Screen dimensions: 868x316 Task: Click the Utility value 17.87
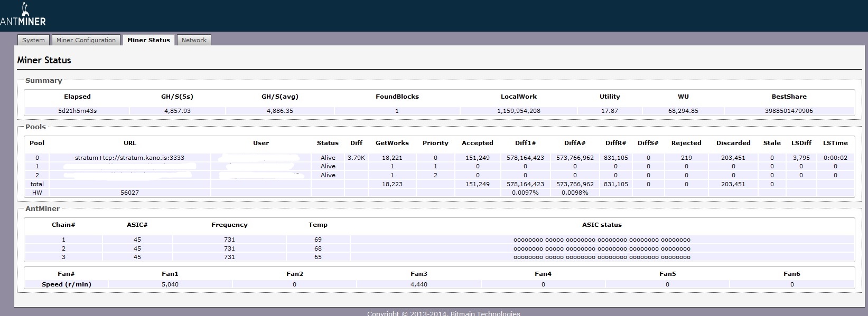610,111
